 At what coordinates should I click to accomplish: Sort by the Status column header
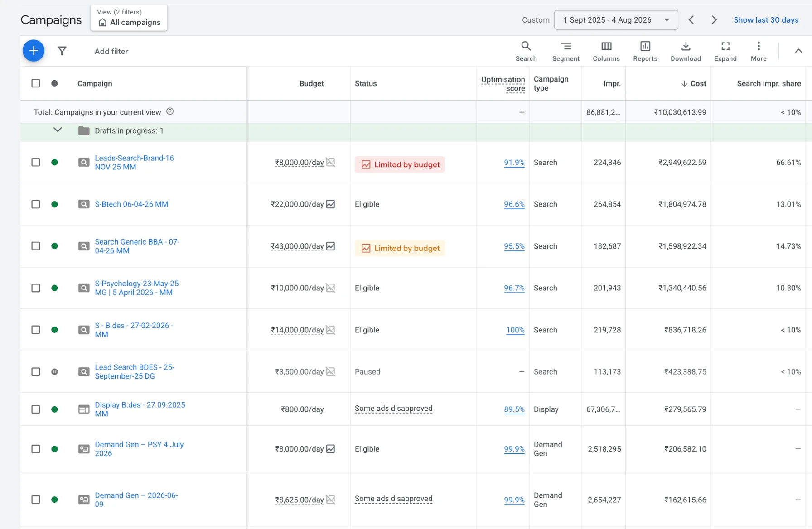(366, 83)
